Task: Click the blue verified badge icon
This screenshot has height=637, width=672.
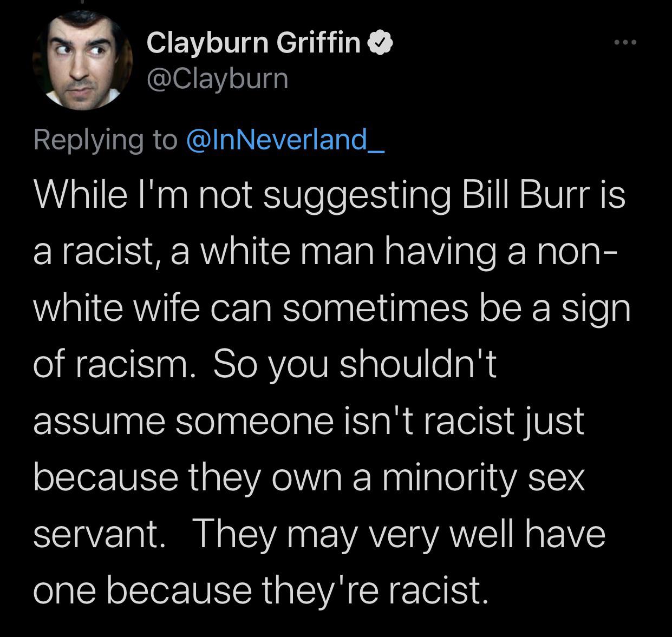Action: [380, 43]
